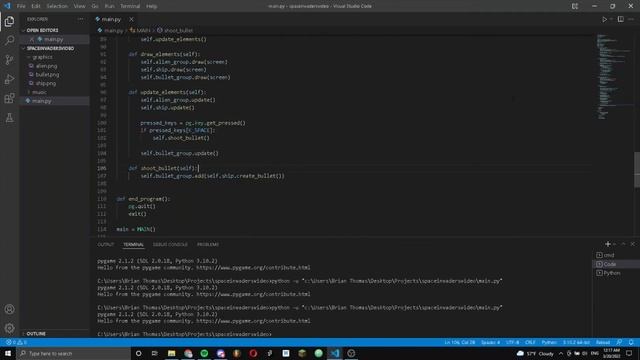Open the Accounts menu icon
640x360 pixels.
[9, 309]
